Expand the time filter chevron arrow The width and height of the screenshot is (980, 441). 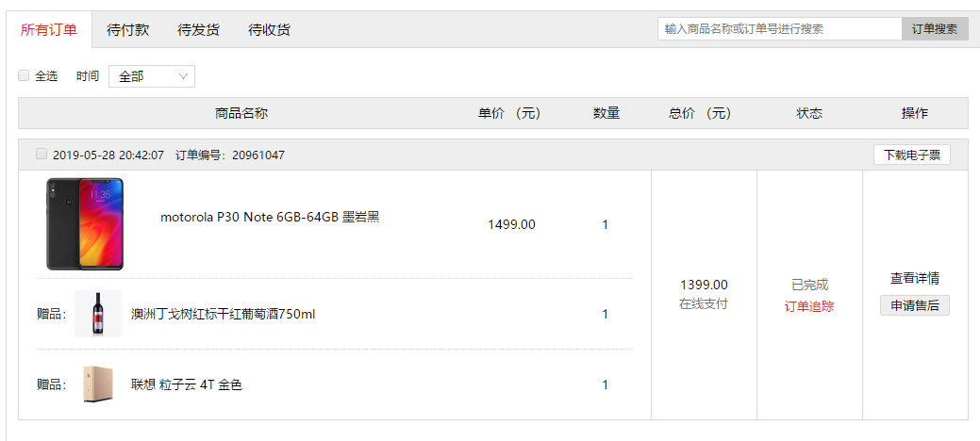(183, 76)
